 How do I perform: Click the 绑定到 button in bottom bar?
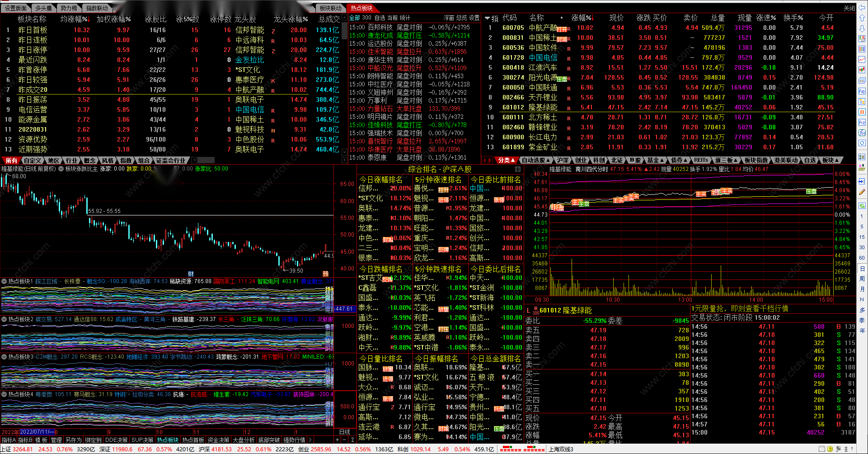(x=93, y=440)
